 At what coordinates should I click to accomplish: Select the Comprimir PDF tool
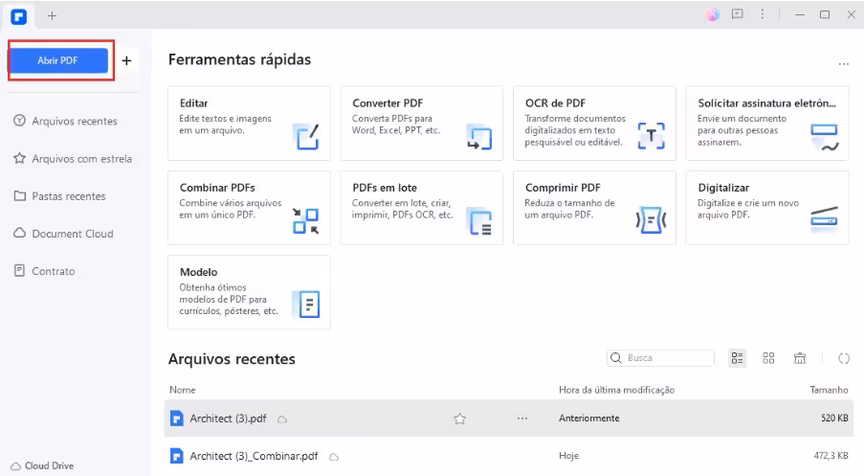coord(594,207)
